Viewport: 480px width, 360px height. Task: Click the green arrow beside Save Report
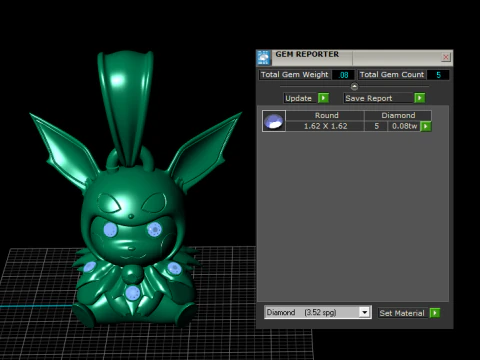pos(420,98)
